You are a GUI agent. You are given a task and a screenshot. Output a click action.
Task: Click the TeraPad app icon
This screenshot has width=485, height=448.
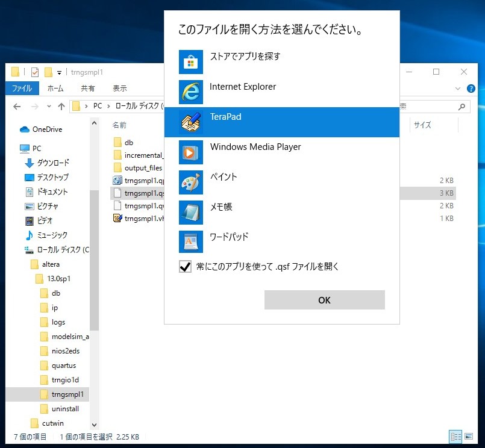point(191,122)
